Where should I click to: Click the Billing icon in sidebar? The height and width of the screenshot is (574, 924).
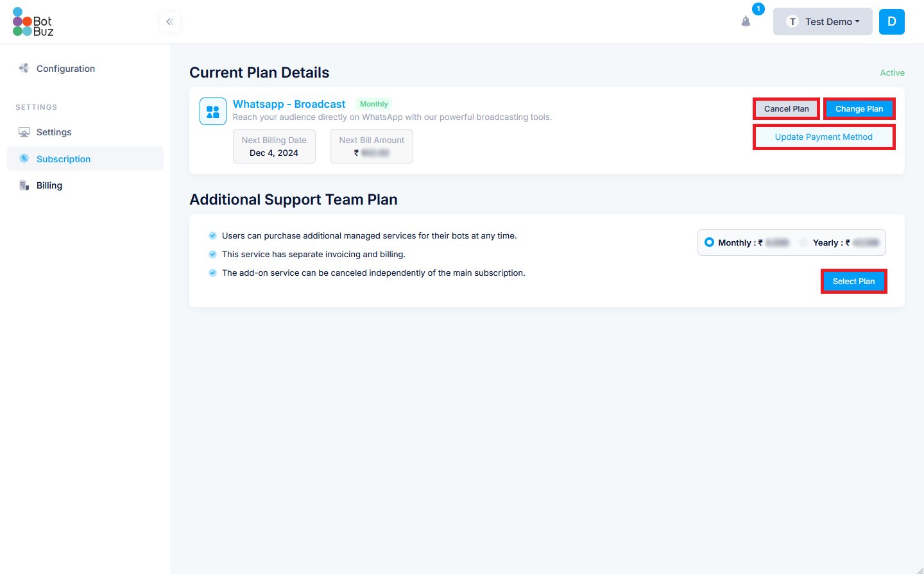(x=24, y=185)
